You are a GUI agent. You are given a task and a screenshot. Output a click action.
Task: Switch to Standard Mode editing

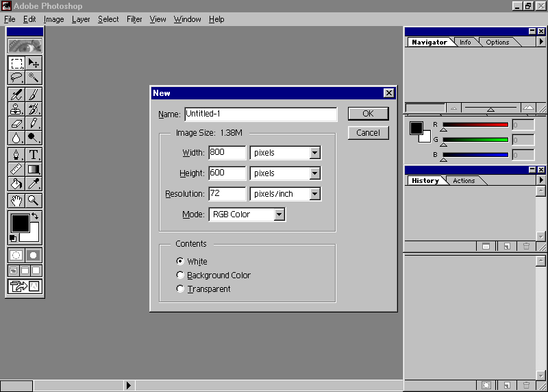pos(16,255)
